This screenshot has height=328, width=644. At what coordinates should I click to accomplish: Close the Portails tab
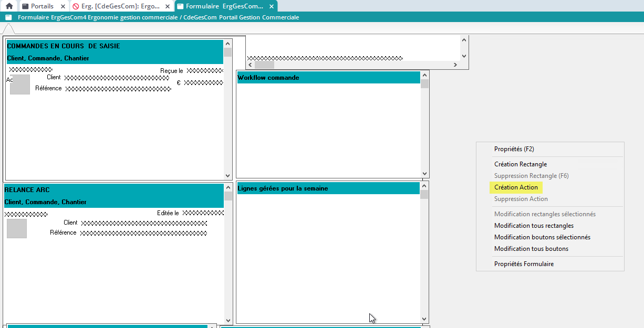tap(63, 6)
